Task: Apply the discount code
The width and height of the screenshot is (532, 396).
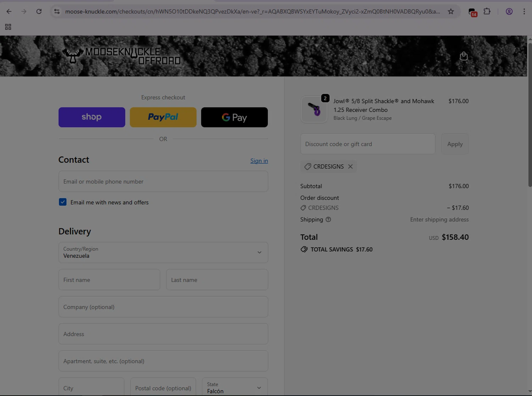Action: (x=455, y=144)
